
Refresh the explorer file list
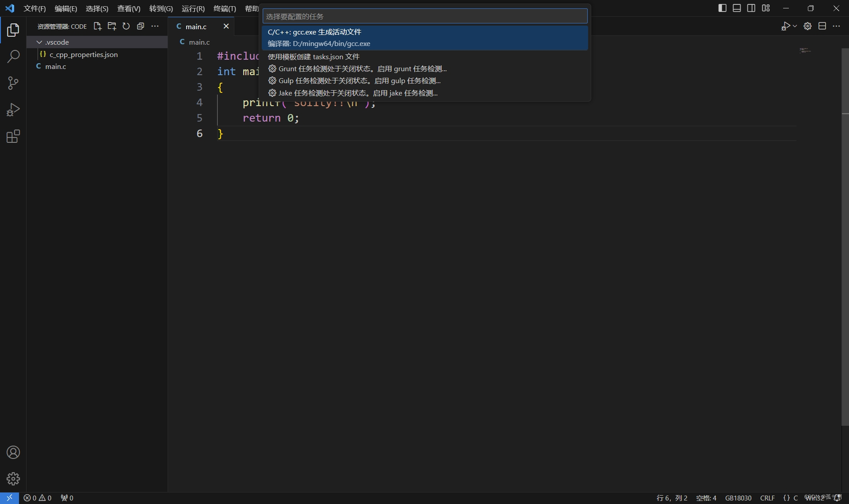[126, 27]
